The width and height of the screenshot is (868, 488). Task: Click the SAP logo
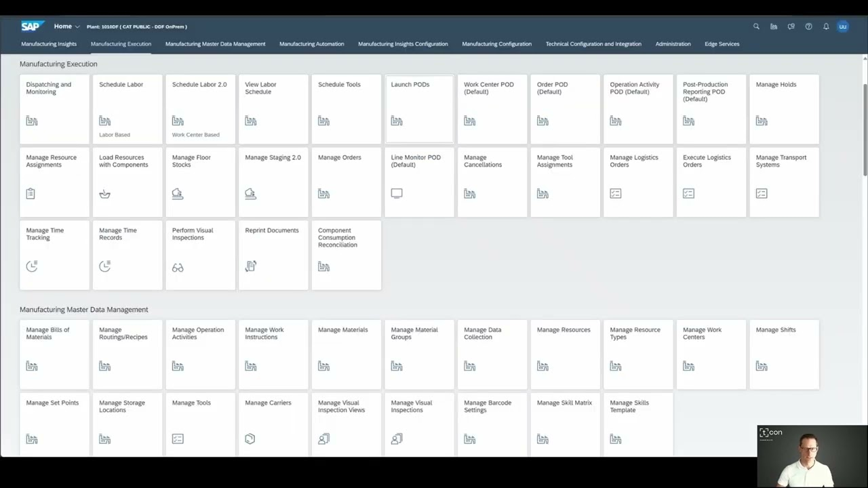[x=32, y=26]
